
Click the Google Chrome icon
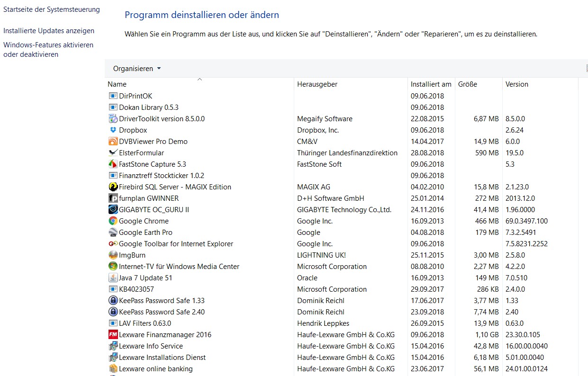coord(113,221)
